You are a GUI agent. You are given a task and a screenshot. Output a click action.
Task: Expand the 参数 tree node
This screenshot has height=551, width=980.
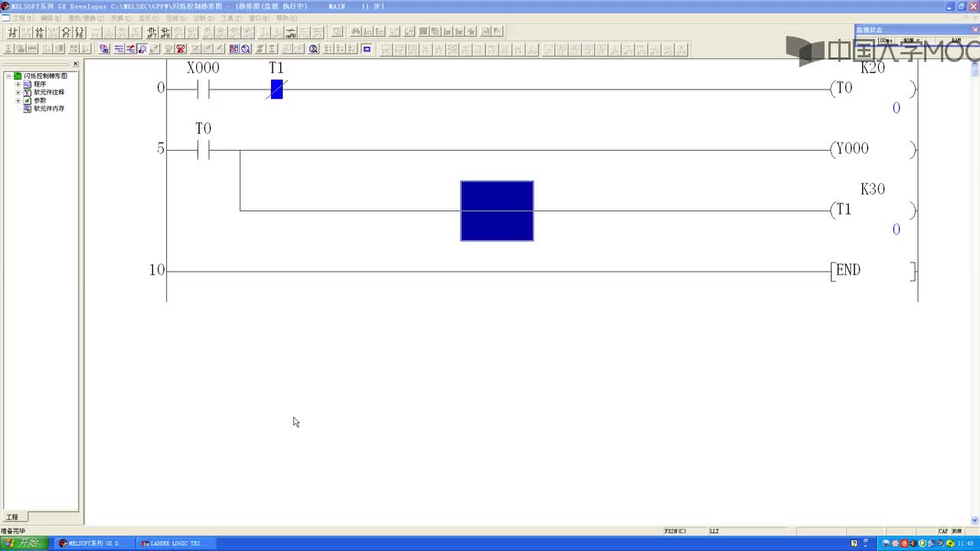coord(18,100)
